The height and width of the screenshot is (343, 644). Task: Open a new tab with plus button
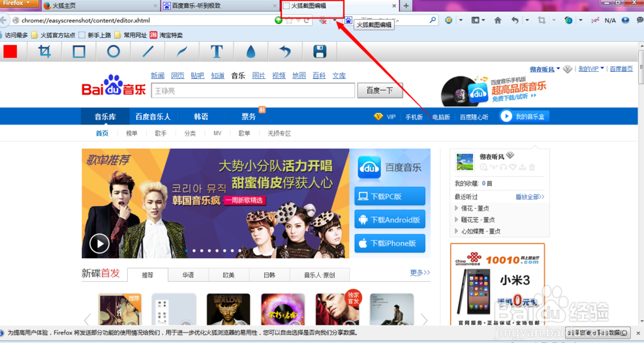tap(406, 6)
